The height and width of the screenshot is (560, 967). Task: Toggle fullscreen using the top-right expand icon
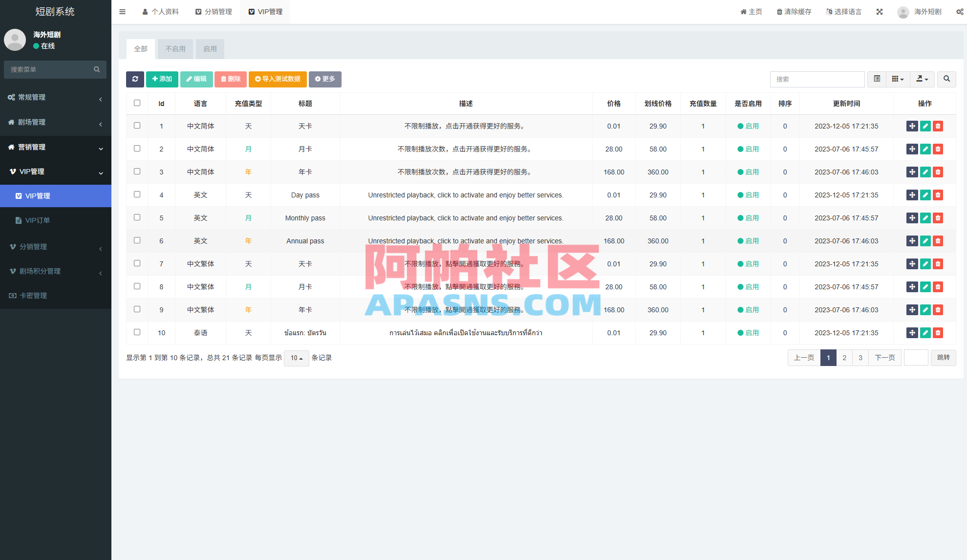879,11
